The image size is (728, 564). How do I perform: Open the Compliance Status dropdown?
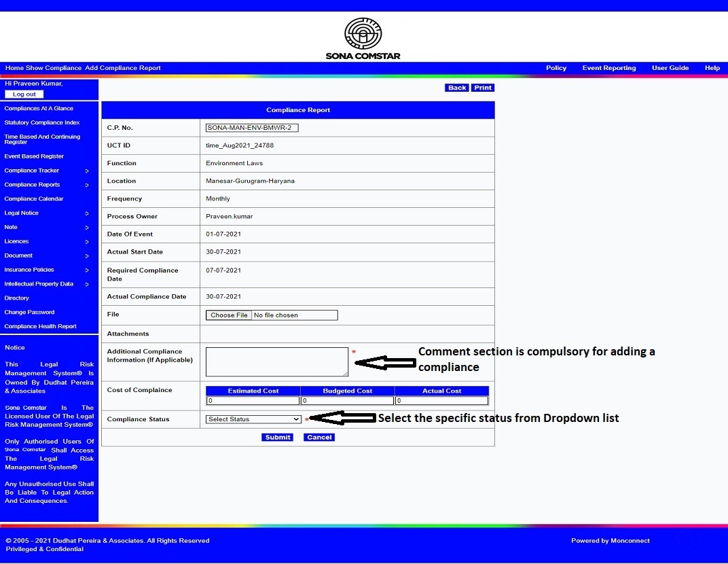[x=253, y=419]
